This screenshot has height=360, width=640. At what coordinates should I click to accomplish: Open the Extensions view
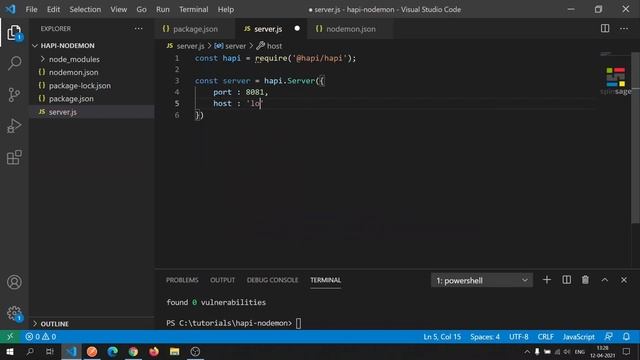(x=14, y=157)
